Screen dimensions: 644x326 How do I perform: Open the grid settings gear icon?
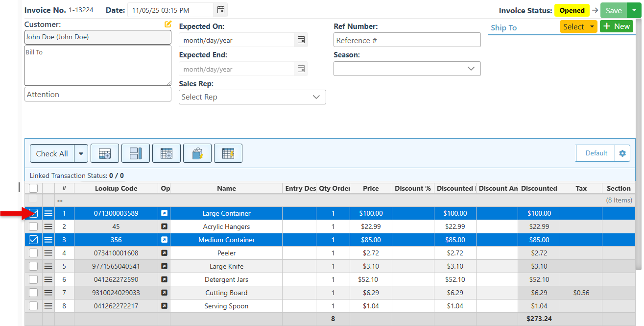click(622, 153)
